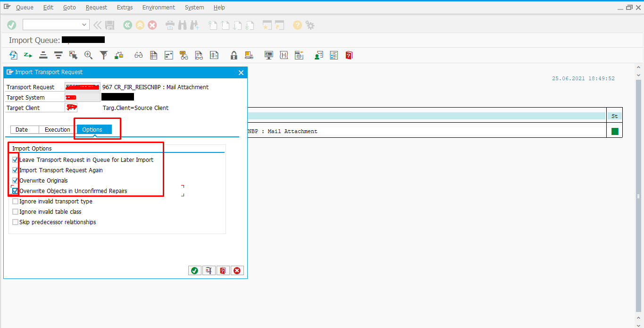
Task: Click the Print icon in the toolbar
Action: [170, 25]
